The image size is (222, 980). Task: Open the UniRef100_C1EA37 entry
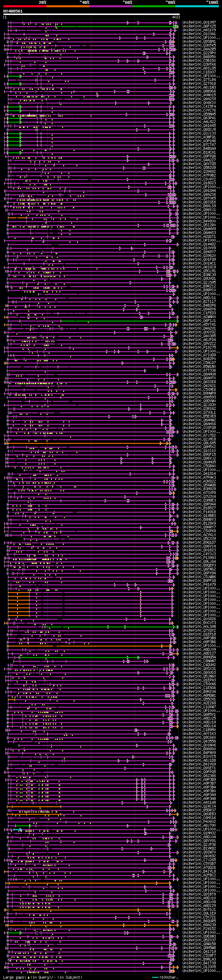pyautogui.click(x=199, y=72)
